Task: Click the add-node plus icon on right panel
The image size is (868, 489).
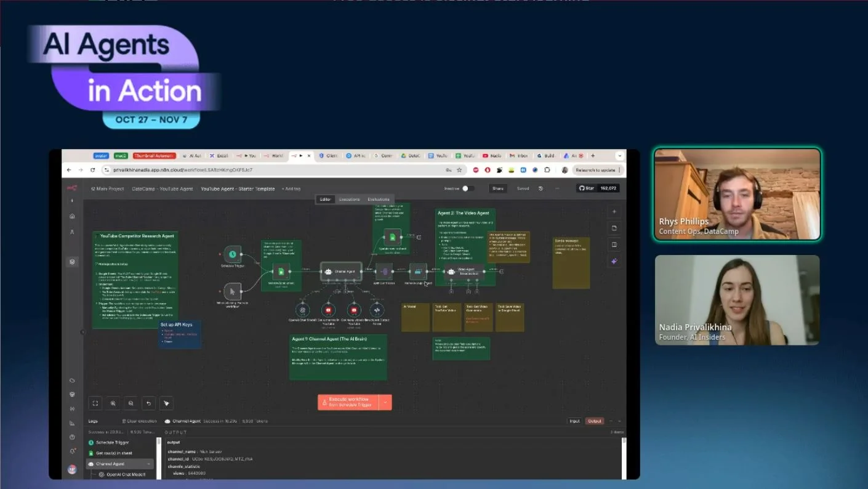Action: 614,212
